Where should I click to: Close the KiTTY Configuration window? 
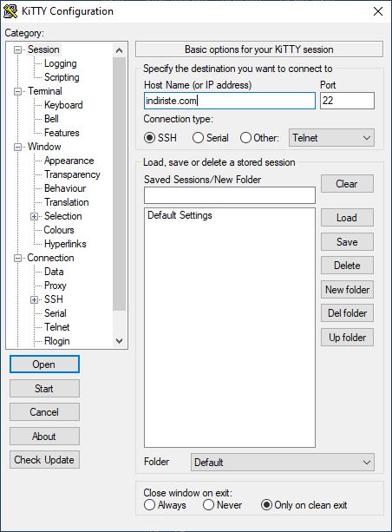[x=378, y=11]
